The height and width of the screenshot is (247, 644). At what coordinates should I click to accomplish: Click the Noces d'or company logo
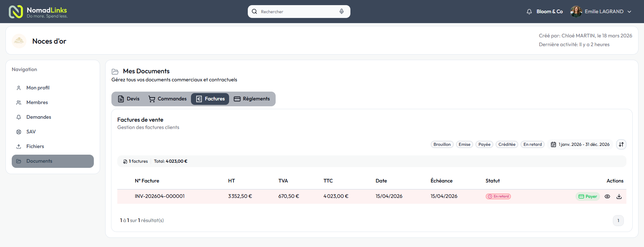click(19, 41)
